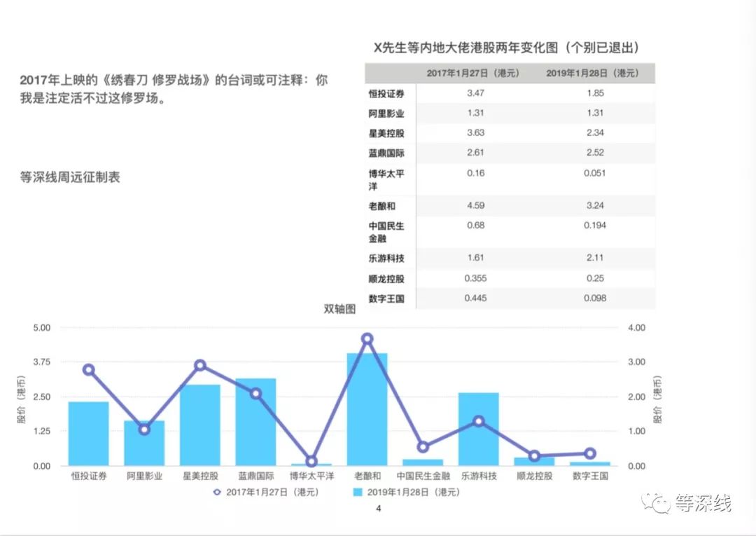Select table cell value 0.194
Viewport: 756px width, 536px height.
pos(595,226)
